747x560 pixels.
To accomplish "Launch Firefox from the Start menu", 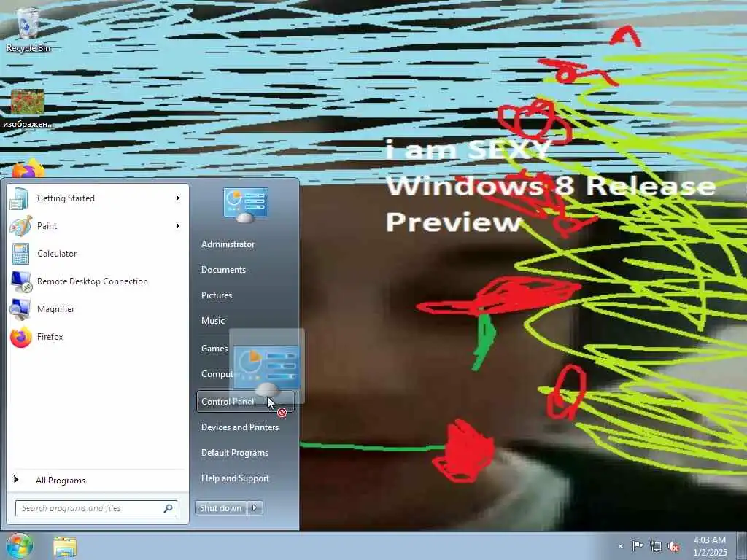I will (x=98, y=337).
